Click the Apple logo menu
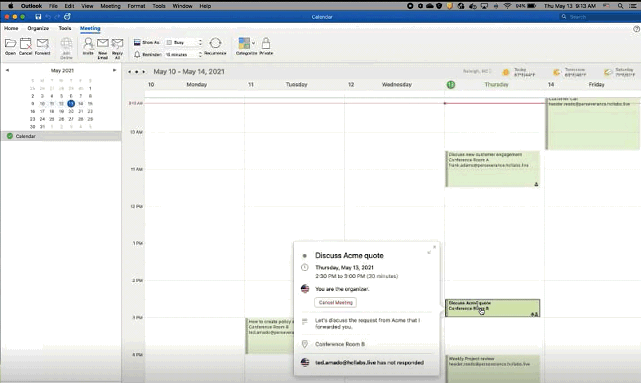Screen dimensions: 641x383 (11, 6)
